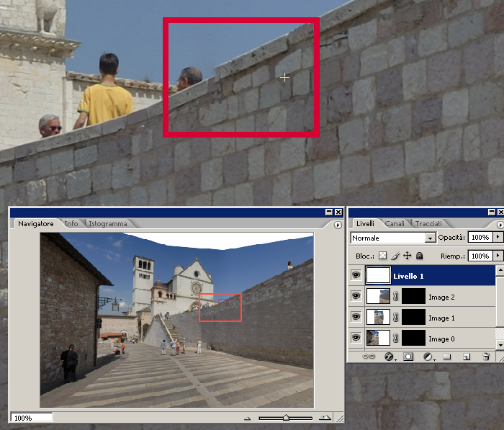Image resolution: width=504 pixels, height=430 pixels.
Task: Hide the Image 0 layer
Action: (x=356, y=338)
